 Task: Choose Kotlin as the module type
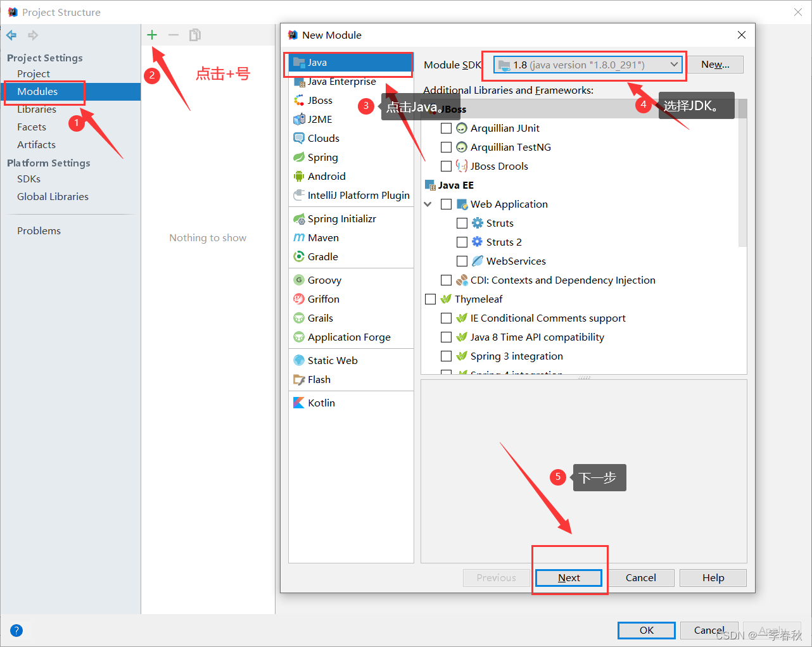coord(321,402)
